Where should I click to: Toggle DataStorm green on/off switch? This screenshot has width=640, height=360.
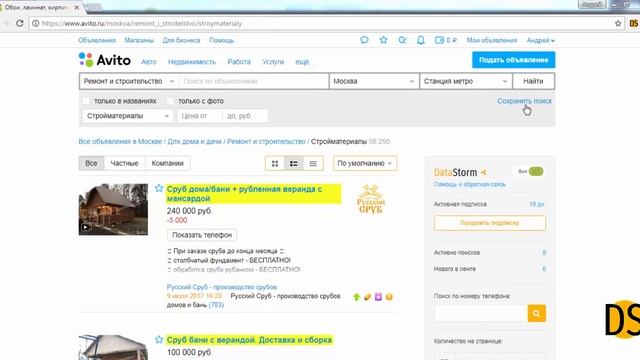coord(536,171)
